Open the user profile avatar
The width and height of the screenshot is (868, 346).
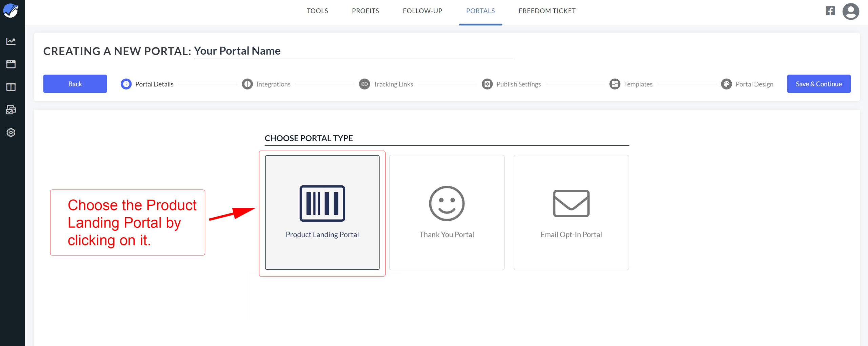coord(850,12)
